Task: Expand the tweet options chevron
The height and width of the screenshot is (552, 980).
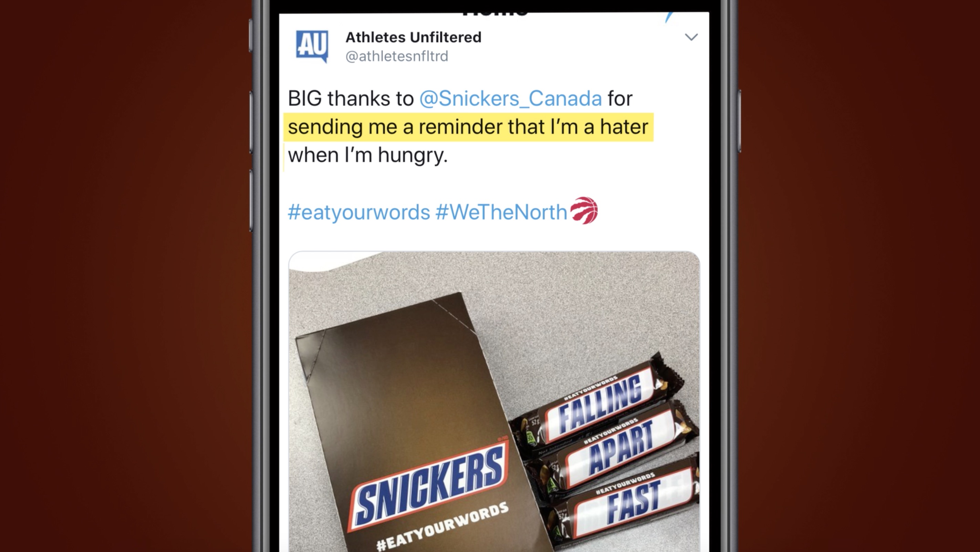Action: point(691,37)
